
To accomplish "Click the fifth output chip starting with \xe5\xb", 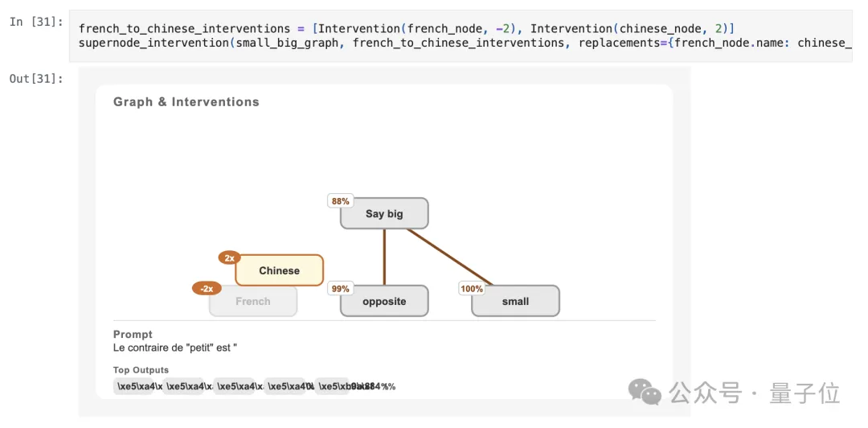I will pos(332,386).
